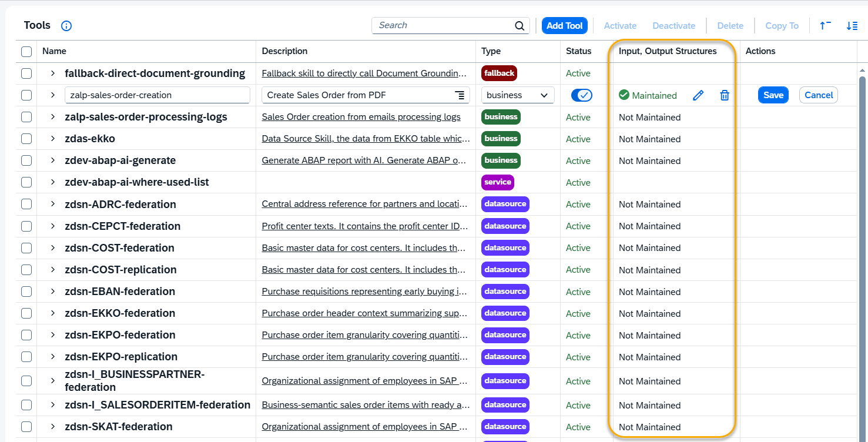Click the Add Tool button
The width and height of the screenshot is (868, 442).
click(564, 26)
